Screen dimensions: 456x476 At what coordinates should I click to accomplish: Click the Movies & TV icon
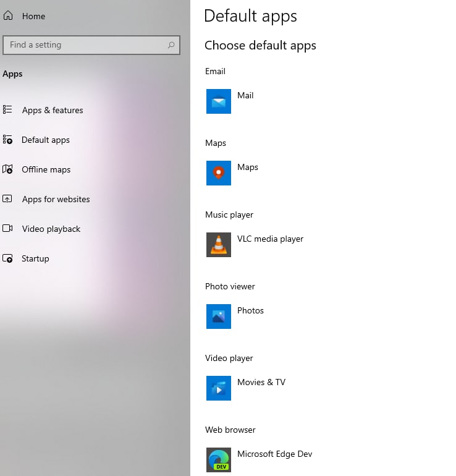(x=219, y=388)
